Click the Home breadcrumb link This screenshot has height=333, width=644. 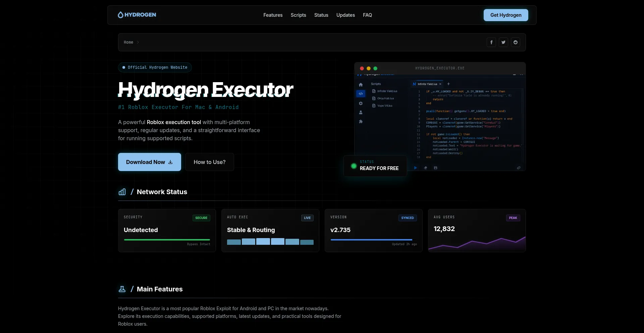(x=128, y=42)
